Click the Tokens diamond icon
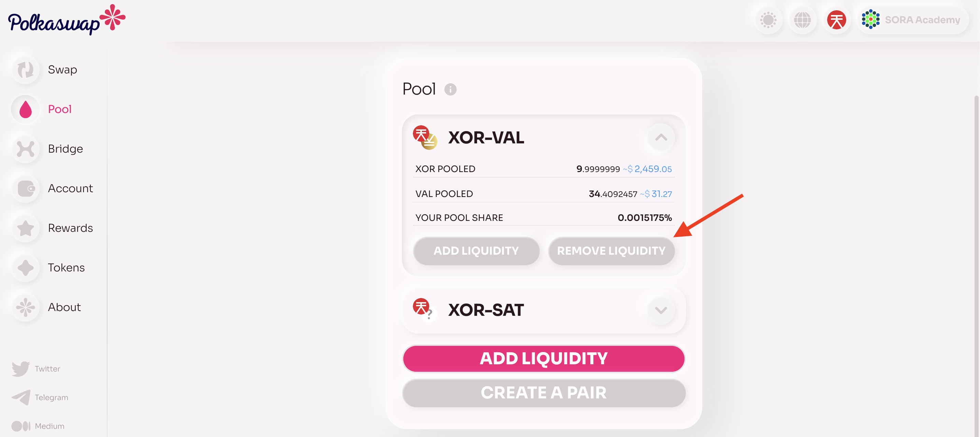Screen dimensions: 980x437 tap(26, 268)
